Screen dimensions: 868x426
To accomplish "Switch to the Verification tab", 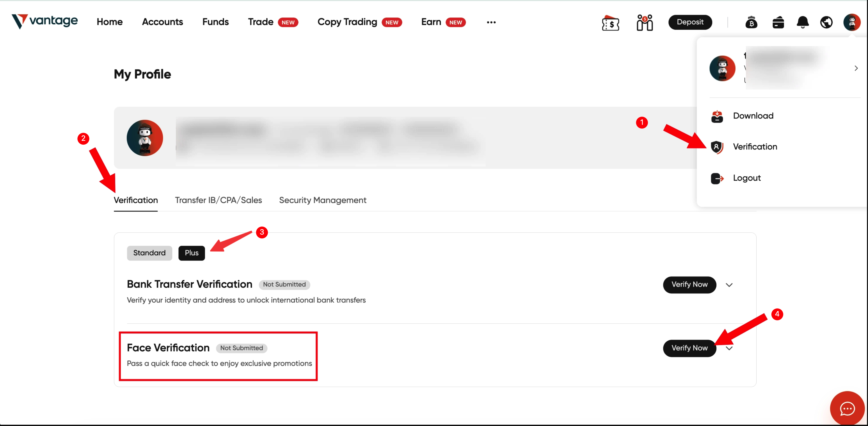I will pos(136,200).
